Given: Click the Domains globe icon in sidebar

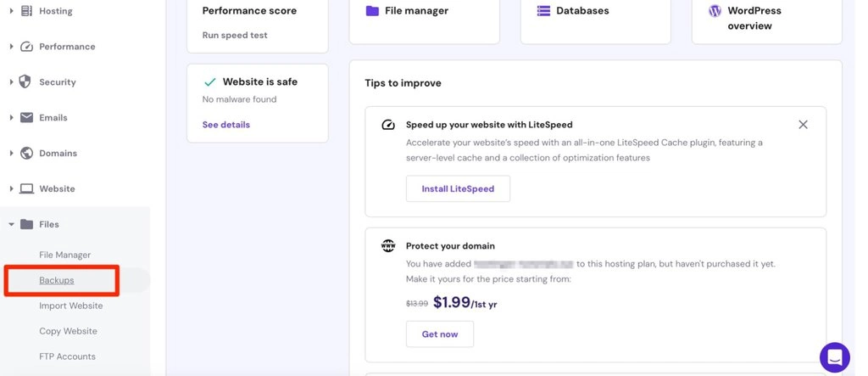Looking at the screenshot, I should 25,154.
